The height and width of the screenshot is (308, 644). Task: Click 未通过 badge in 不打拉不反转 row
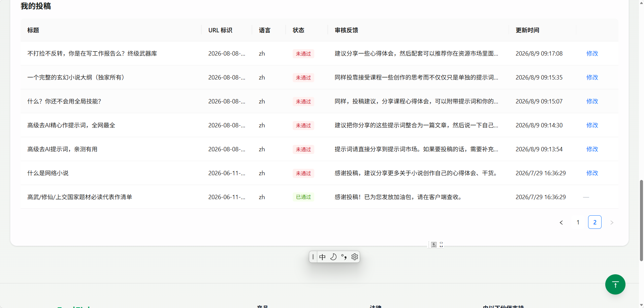(303, 54)
